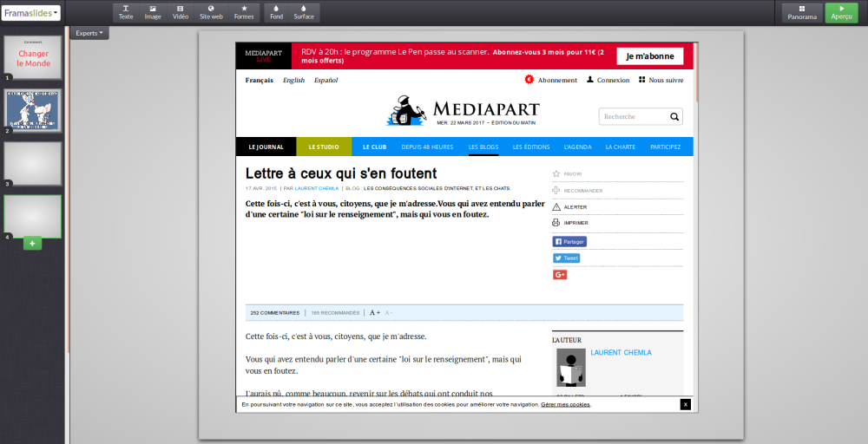Open L'AGENDA menu item
868x444 pixels.
pyautogui.click(x=578, y=147)
